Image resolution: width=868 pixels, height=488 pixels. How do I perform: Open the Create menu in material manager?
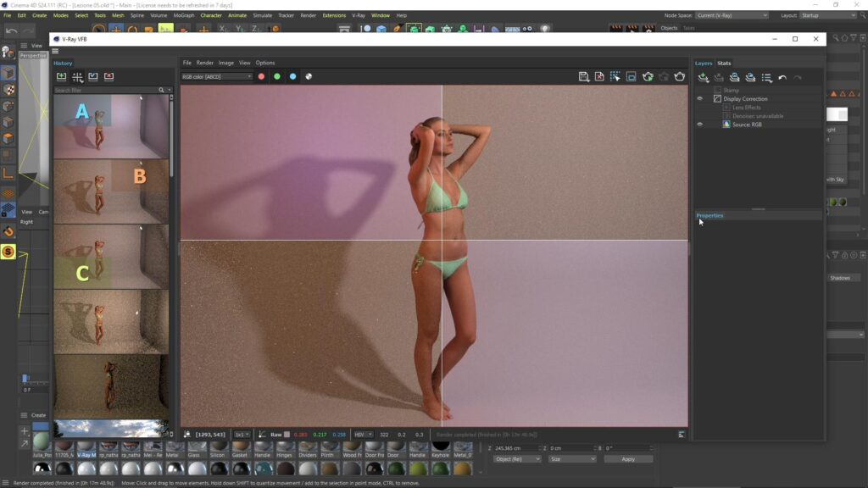(38, 415)
